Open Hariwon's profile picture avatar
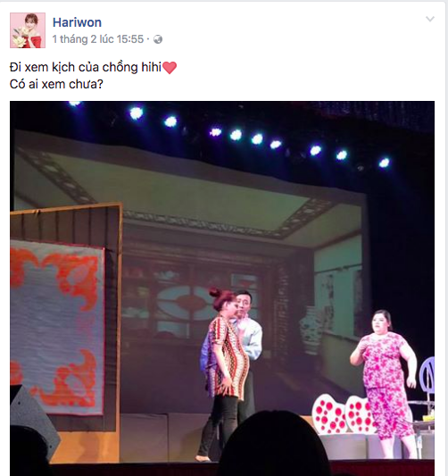The image size is (448, 476). [x=28, y=30]
